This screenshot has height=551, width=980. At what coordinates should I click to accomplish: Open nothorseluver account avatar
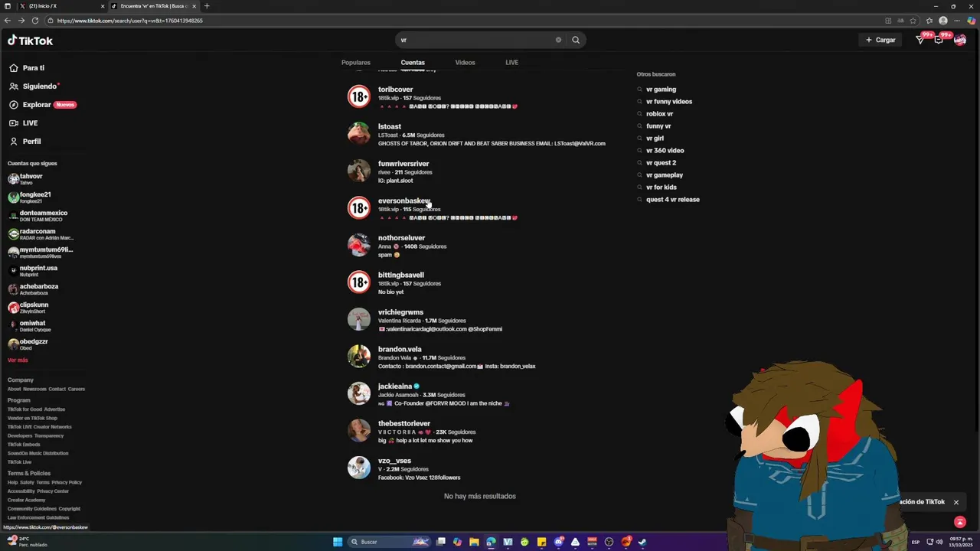359,245
